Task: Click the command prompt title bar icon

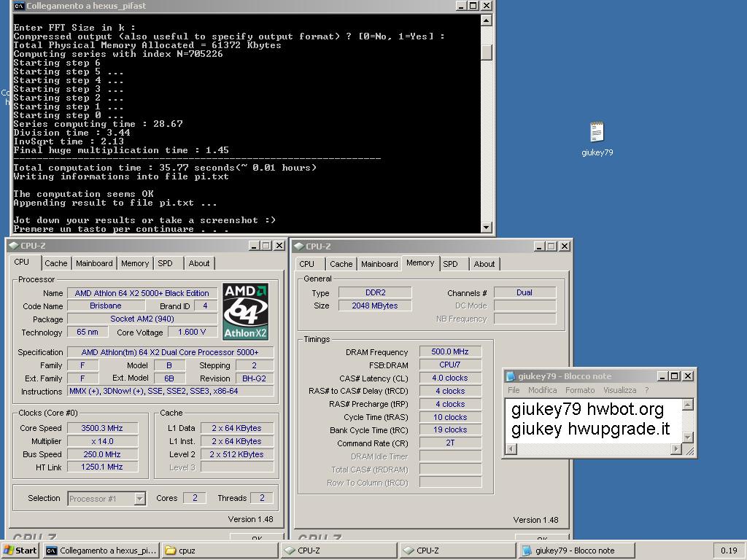Action: click(19, 6)
